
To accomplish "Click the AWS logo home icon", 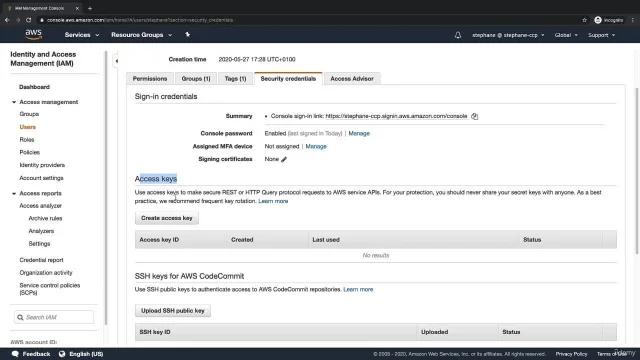I will (33, 35).
